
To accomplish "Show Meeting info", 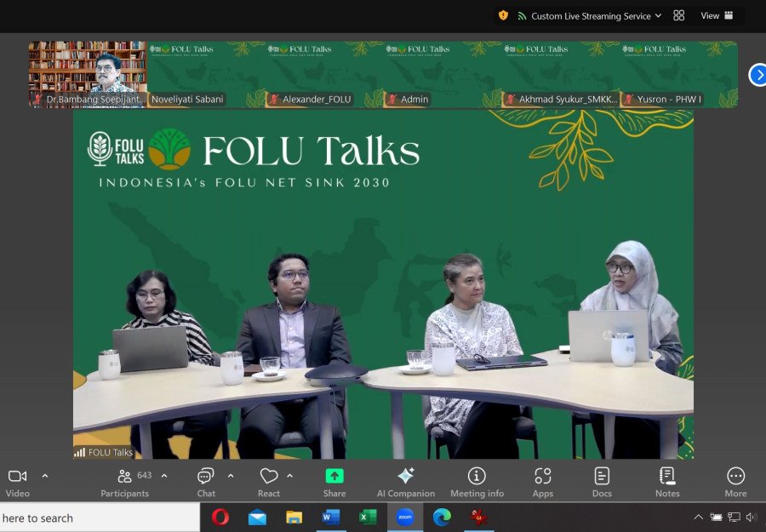I will point(477,483).
